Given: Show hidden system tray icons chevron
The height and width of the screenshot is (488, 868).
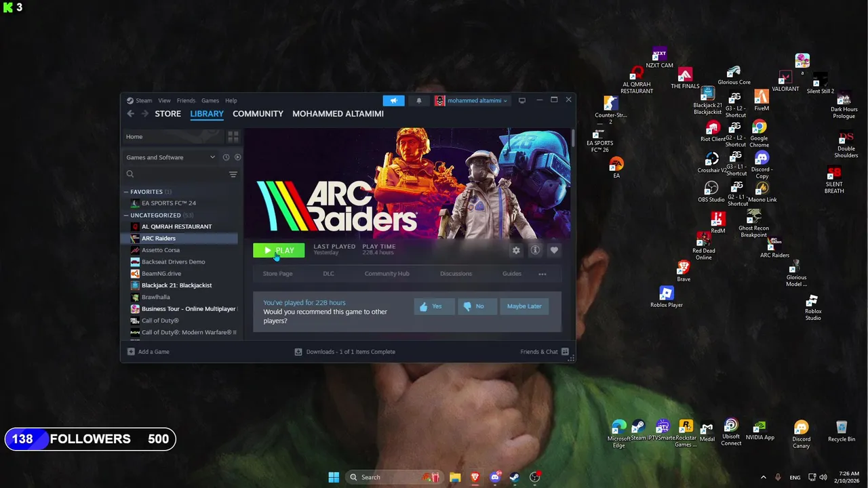Looking at the screenshot, I should click(763, 477).
